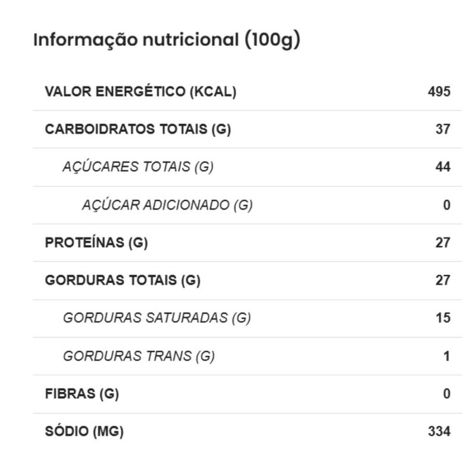Click the gorduras totais value 27
476x476 pixels.
[x=443, y=280]
